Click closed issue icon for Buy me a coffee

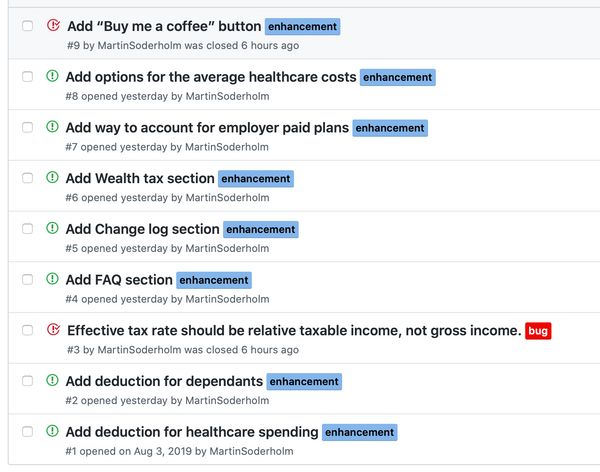coord(53,25)
